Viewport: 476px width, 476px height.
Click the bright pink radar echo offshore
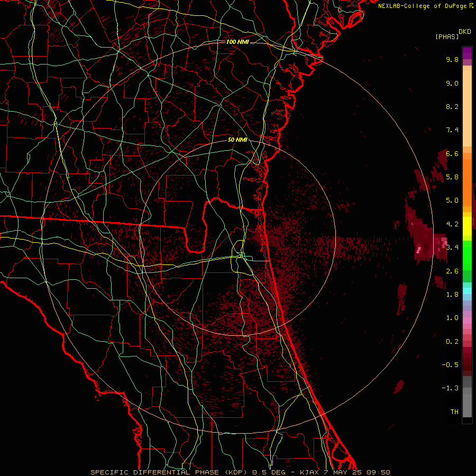point(419,250)
